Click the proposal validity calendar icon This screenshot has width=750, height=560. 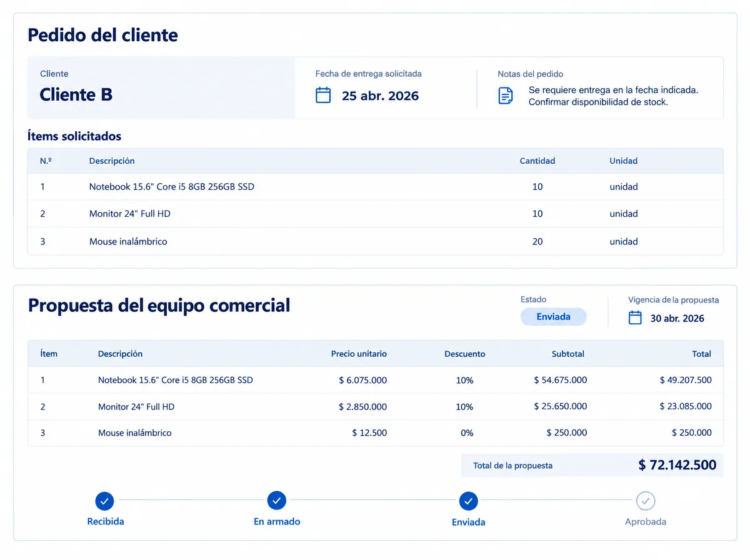[635, 317]
